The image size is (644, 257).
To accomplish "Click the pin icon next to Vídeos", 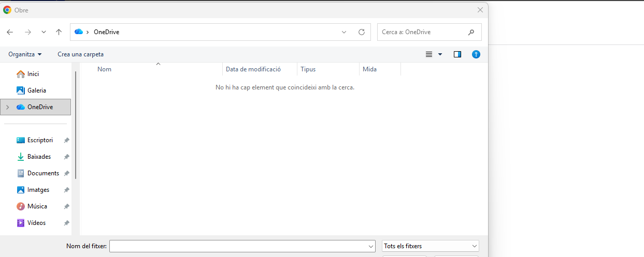I will click(66, 223).
